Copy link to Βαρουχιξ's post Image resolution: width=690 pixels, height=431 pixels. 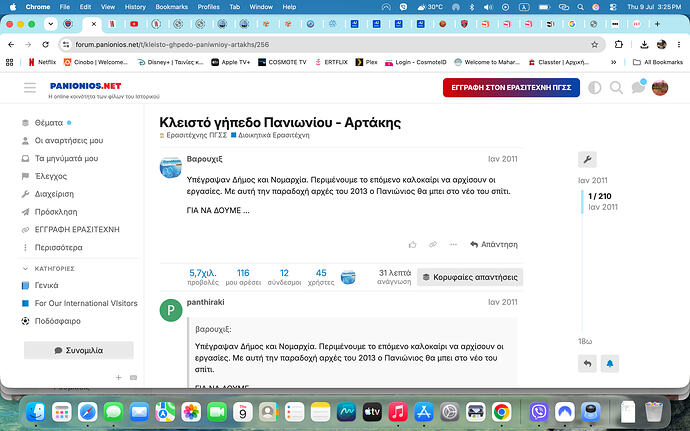[433, 244]
